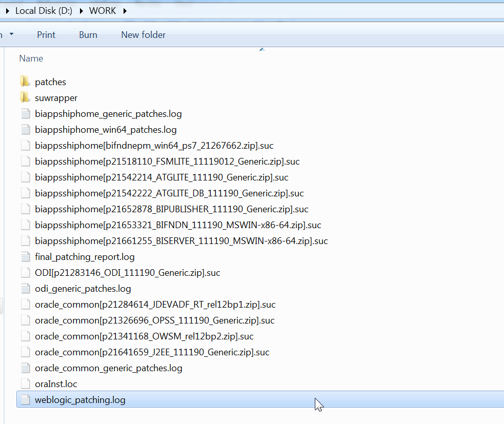Viewport: 504px width, 424px height.
Task: Select biappsshiphome[p21518110_FSMLITE_11119012_Generic.zip].suc name
Action: [168, 161]
